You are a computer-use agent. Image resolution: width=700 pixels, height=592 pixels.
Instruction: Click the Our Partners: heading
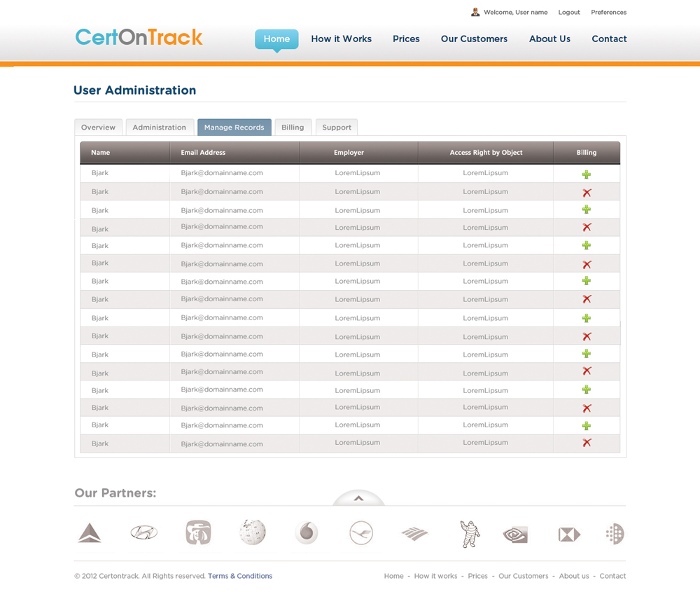(x=115, y=493)
